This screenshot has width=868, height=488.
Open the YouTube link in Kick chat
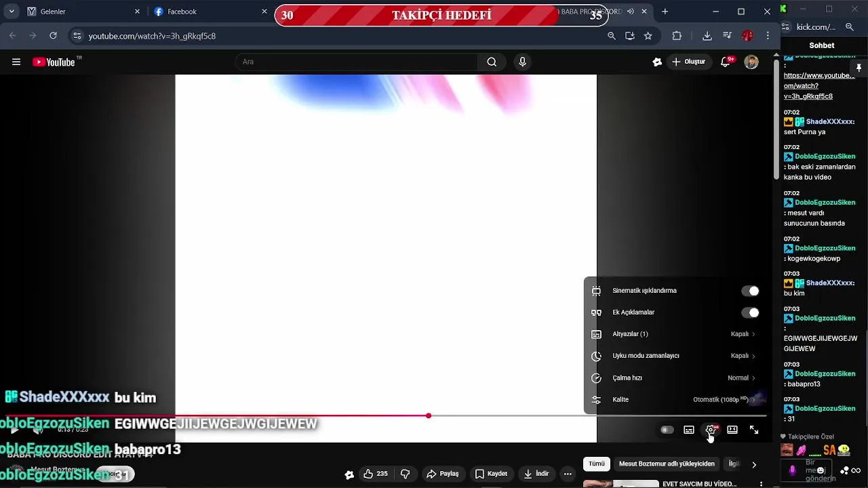pos(818,86)
